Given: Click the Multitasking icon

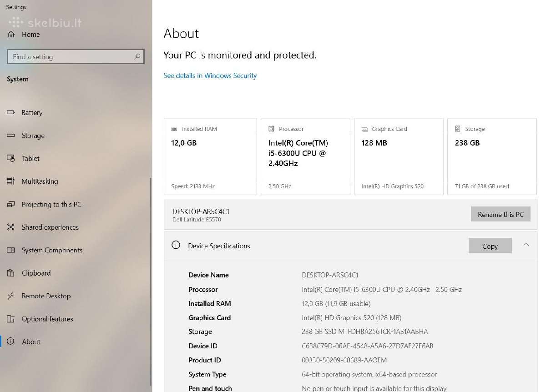Looking at the screenshot, I should (11, 181).
